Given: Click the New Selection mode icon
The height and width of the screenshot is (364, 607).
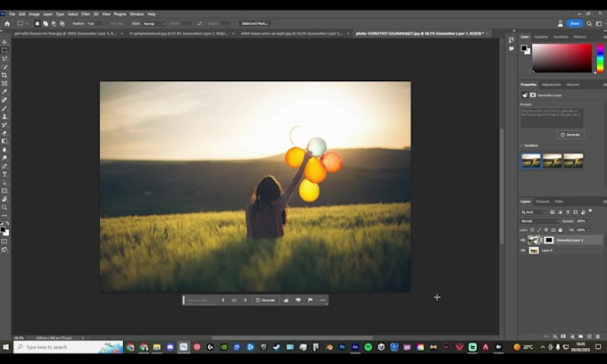Looking at the screenshot, I should pos(37,23).
